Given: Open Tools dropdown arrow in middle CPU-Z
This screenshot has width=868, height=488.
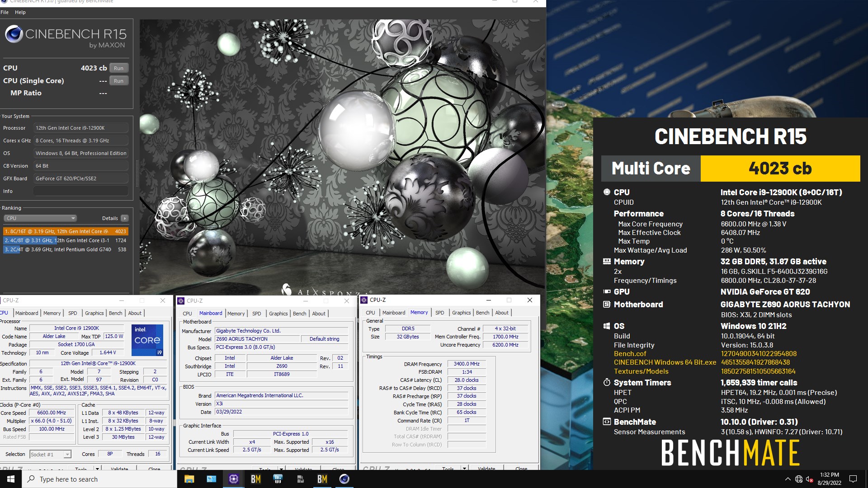Looking at the screenshot, I should click(281, 469).
